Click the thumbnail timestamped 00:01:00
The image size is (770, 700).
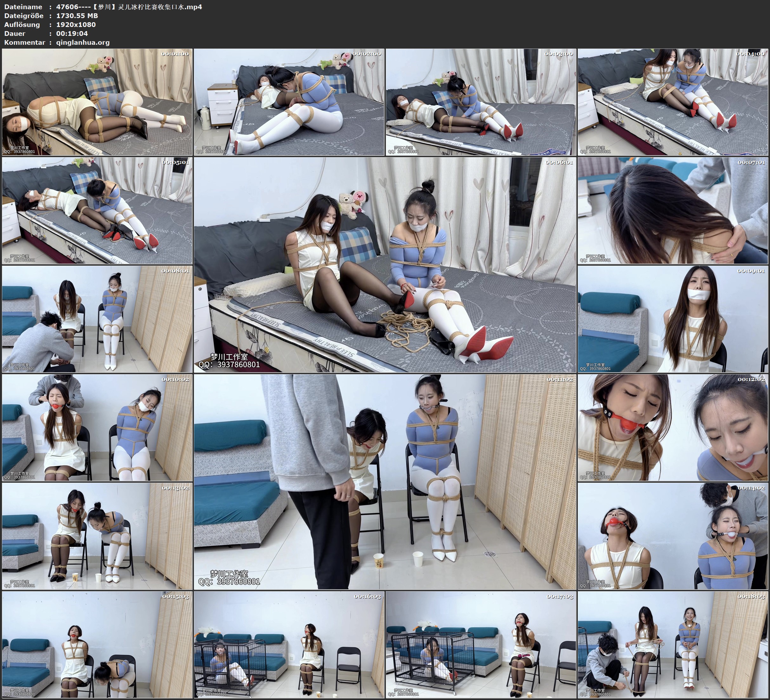point(97,102)
